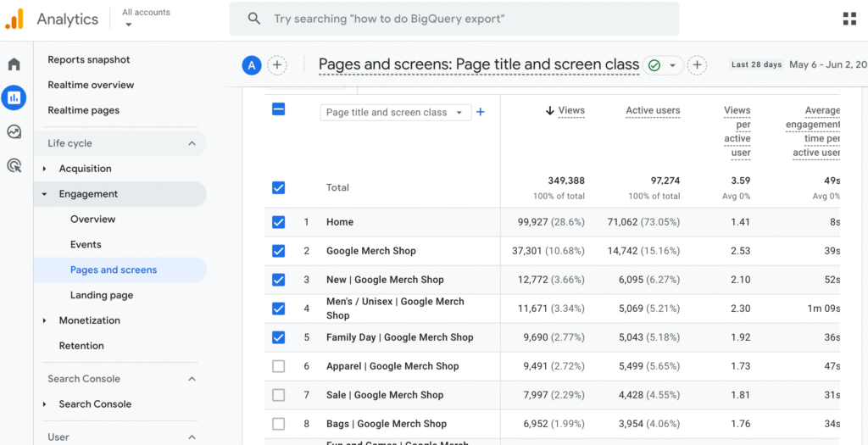
Task: Click the search box field
Action: pyautogui.click(x=454, y=19)
